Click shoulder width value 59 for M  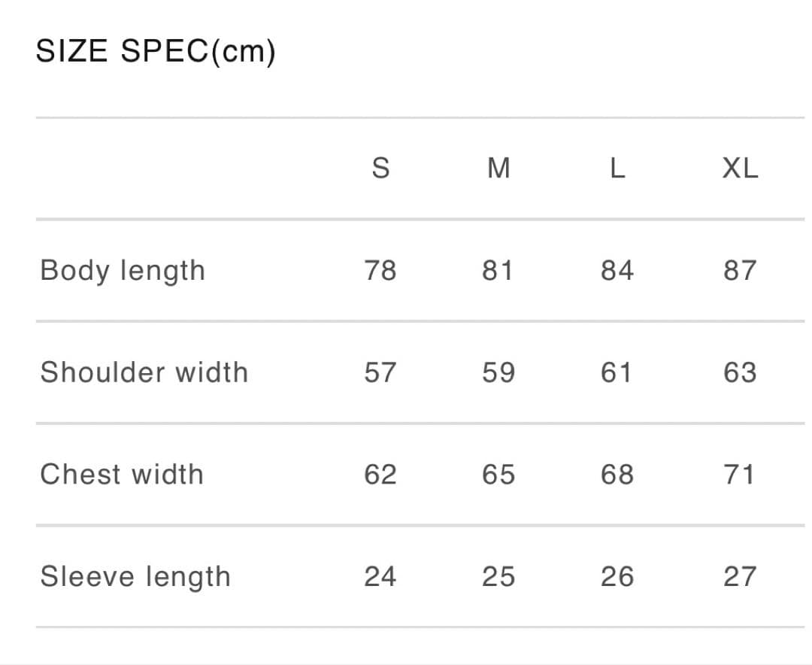[498, 372]
